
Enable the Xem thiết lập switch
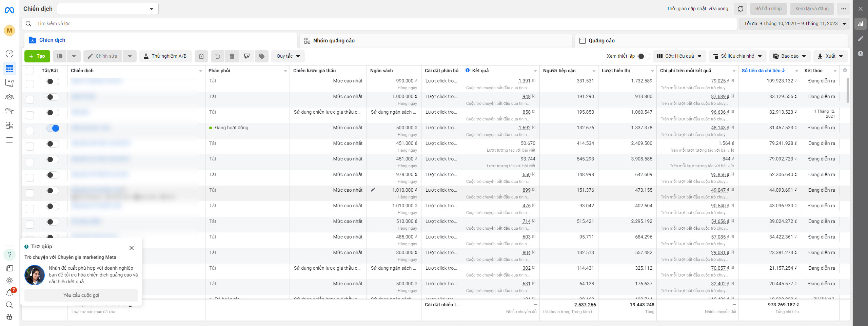pyautogui.click(x=643, y=56)
